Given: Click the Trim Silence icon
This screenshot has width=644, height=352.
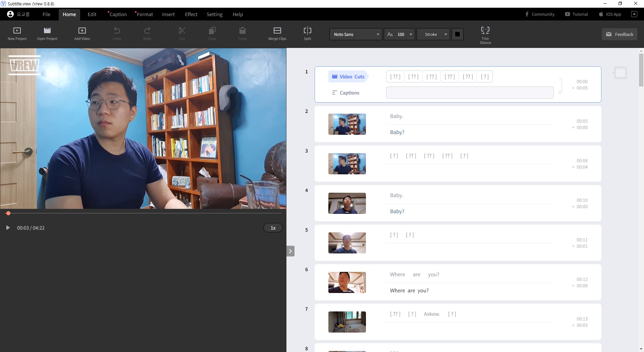Looking at the screenshot, I should tap(485, 31).
